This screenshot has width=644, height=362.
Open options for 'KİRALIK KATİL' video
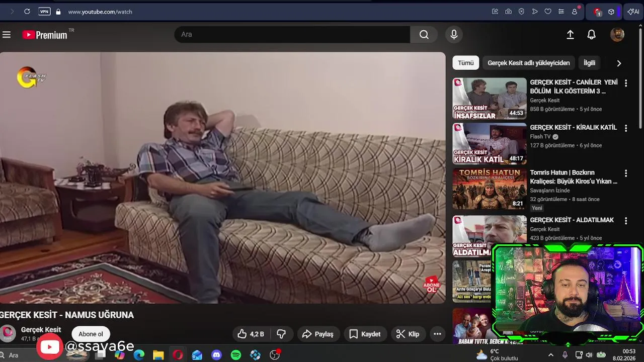626,128
